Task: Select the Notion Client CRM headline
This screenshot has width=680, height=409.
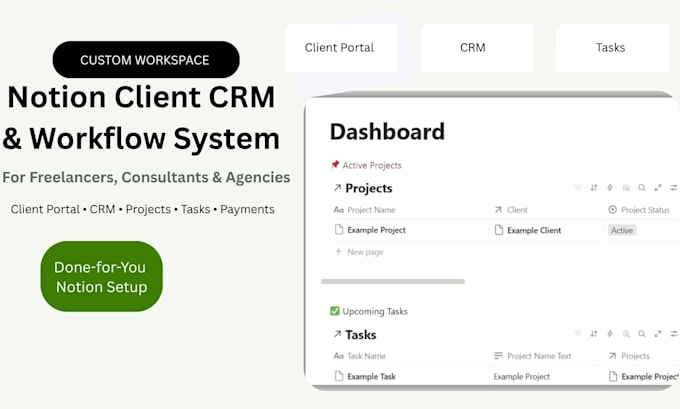Action: (141, 97)
